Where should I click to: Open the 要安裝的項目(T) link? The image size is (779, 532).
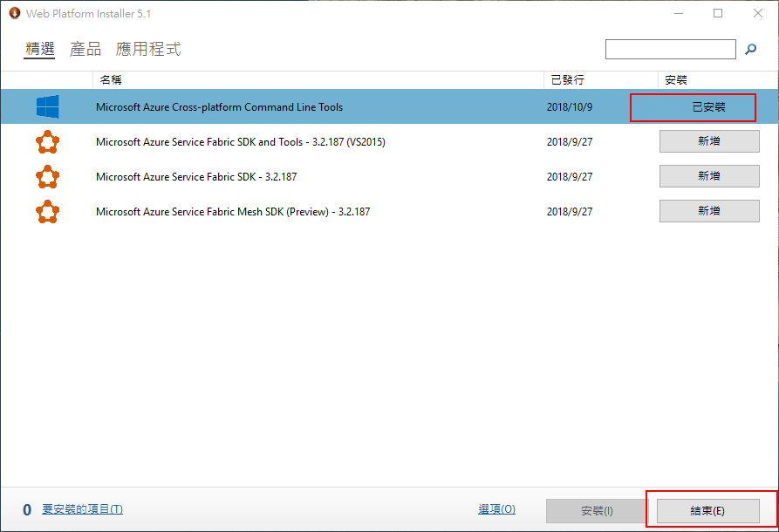pos(83,509)
